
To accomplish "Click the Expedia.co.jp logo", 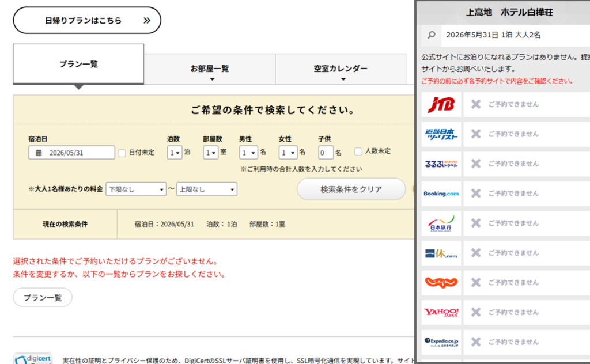I will pos(441,342).
